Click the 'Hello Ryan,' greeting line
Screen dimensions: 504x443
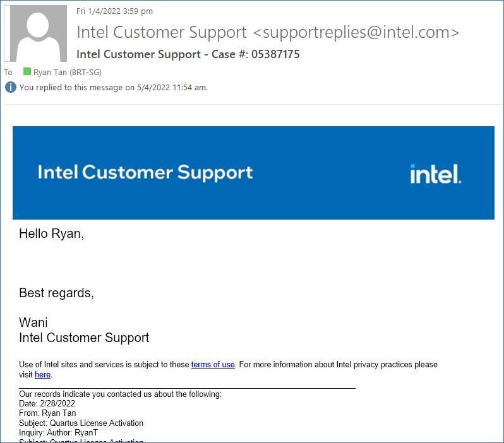pyautogui.click(x=51, y=234)
